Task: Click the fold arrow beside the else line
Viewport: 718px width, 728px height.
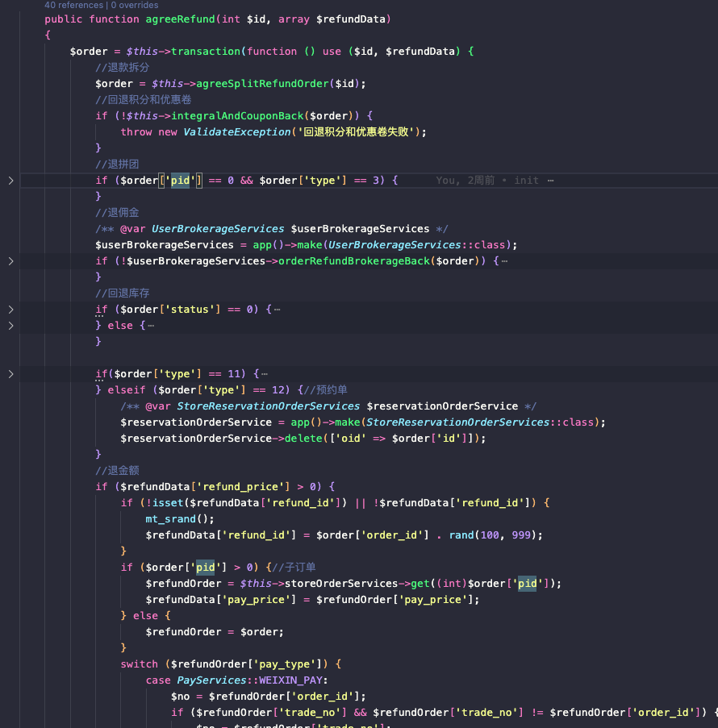Action: (x=10, y=326)
